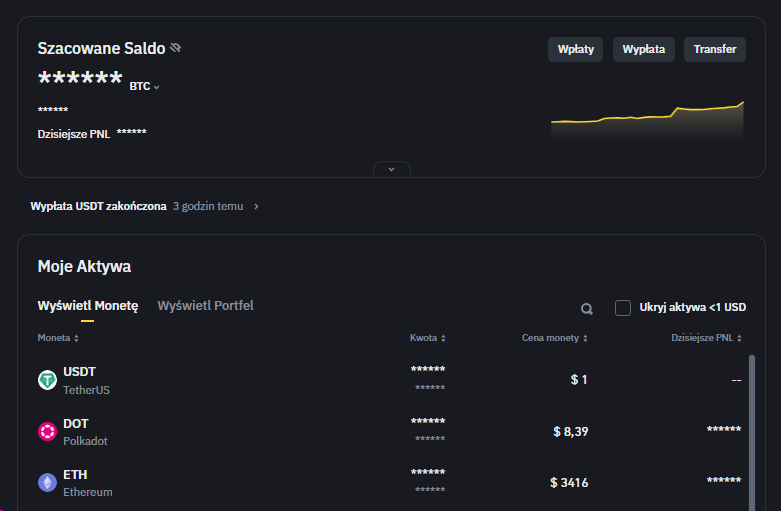The image size is (781, 511).
Task: Click the assets list vertical scrollbar
Action: pos(751,420)
